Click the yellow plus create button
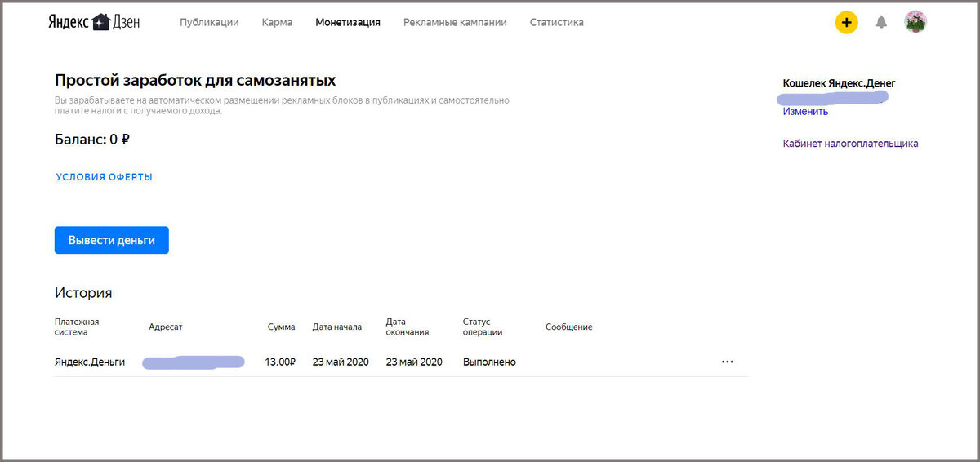This screenshot has width=980, height=462. (x=847, y=22)
